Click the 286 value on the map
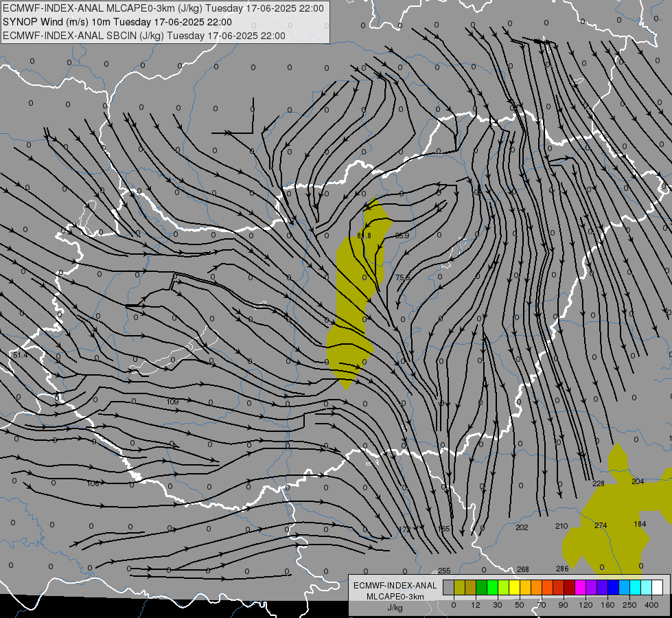Viewport: 672px width, 618px height. 562,569
